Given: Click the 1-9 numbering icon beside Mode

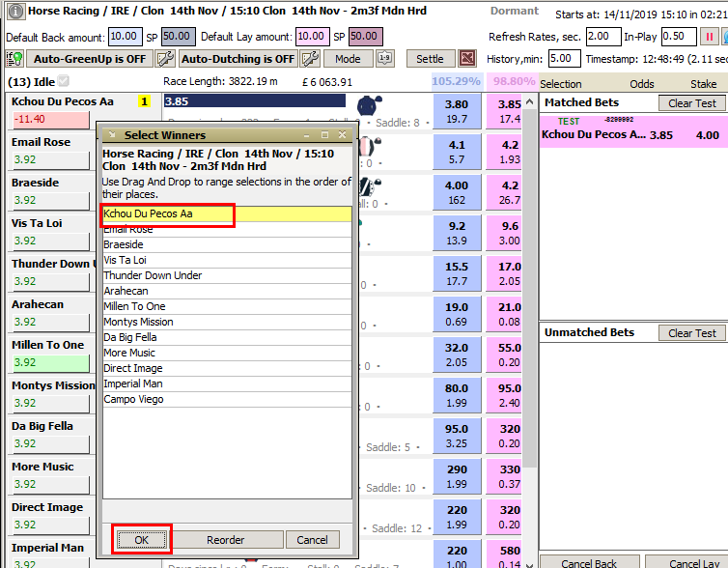Looking at the screenshot, I should pyautogui.click(x=385, y=59).
